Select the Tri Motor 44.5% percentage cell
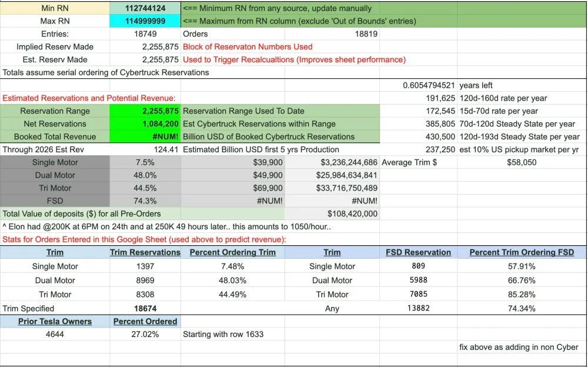 tap(145, 188)
